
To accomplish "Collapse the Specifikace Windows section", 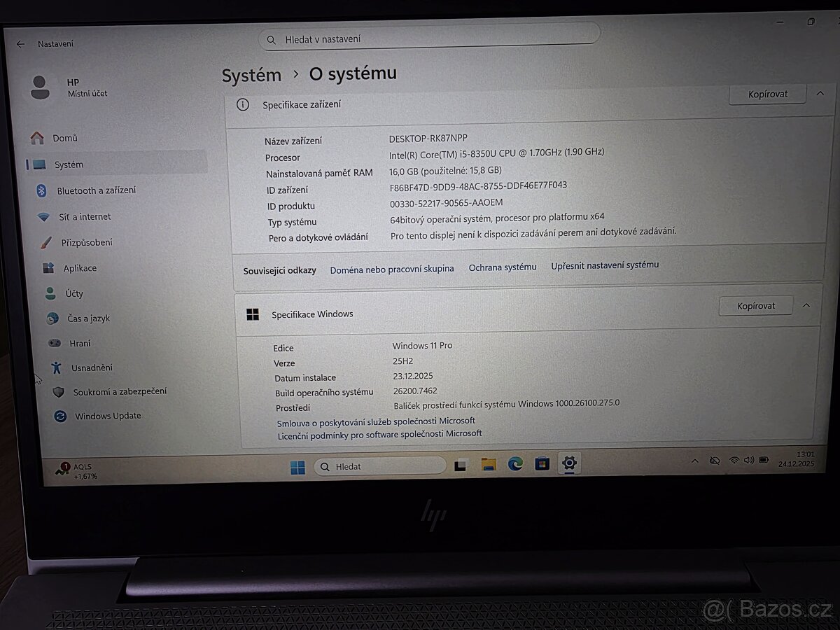I will click(806, 305).
